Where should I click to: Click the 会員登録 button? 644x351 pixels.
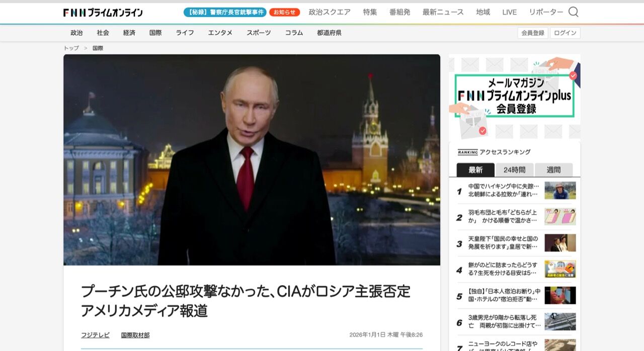(x=533, y=33)
